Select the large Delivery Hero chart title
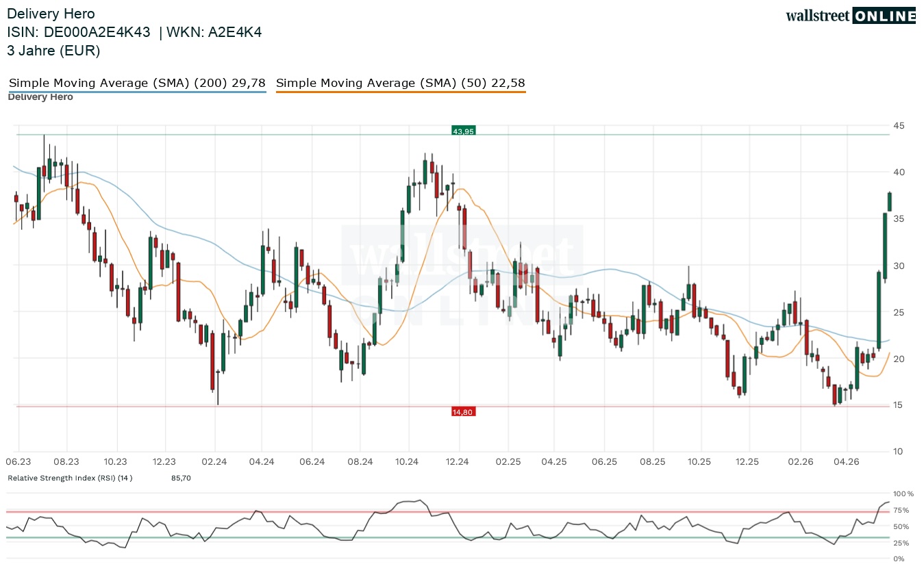The height and width of the screenshot is (577, 924). 51,14
